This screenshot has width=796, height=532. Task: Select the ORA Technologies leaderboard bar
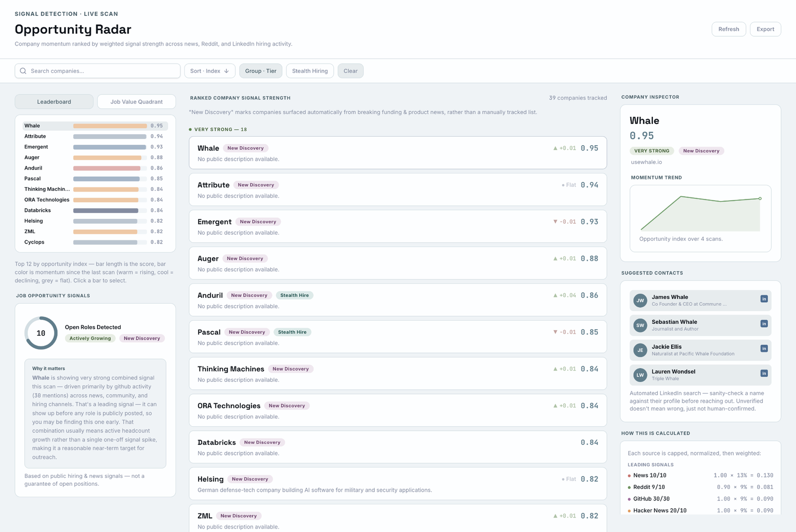(95, 200)
